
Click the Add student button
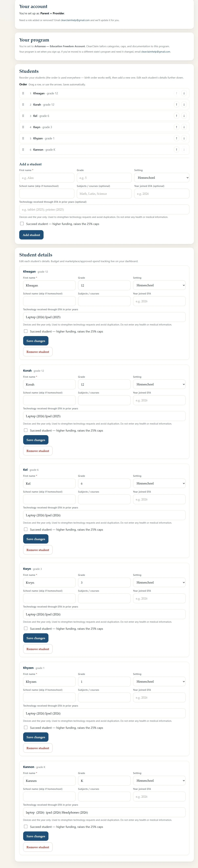pyautogui.click(x=31, y=235)
